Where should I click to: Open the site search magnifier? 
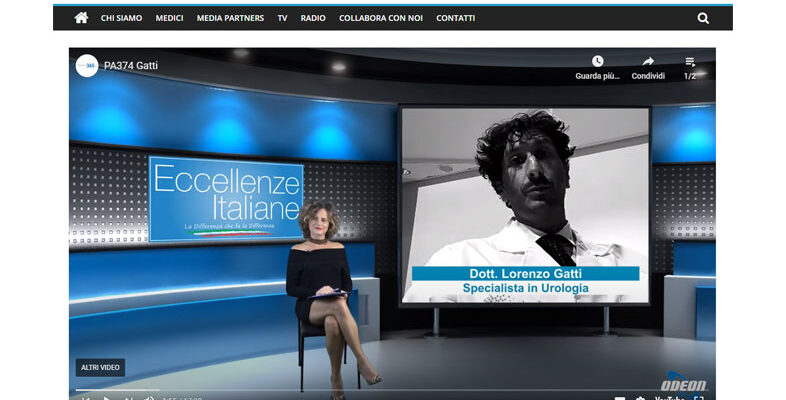[703, 19]
